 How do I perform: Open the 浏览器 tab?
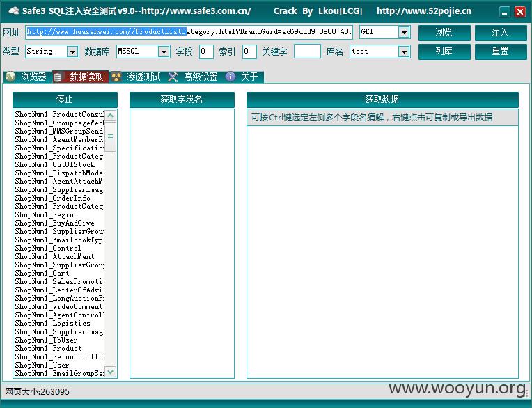pyautogui.click(x=28, y=77)
